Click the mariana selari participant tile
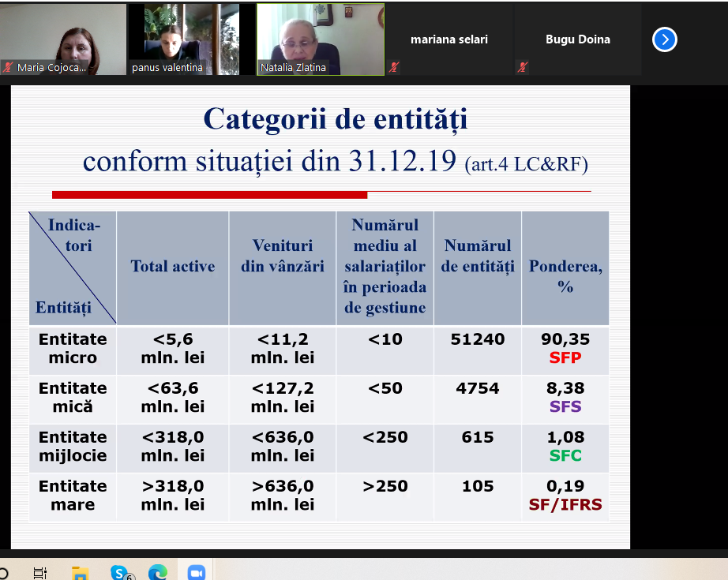This screenshot has height=580, width=728. (448, 39)
